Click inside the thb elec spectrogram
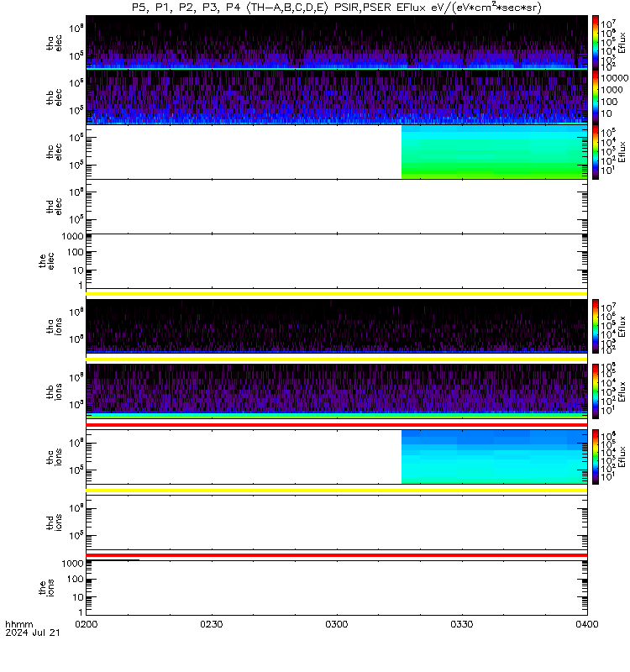The image size is (630, 672). [x=337, y=97]
